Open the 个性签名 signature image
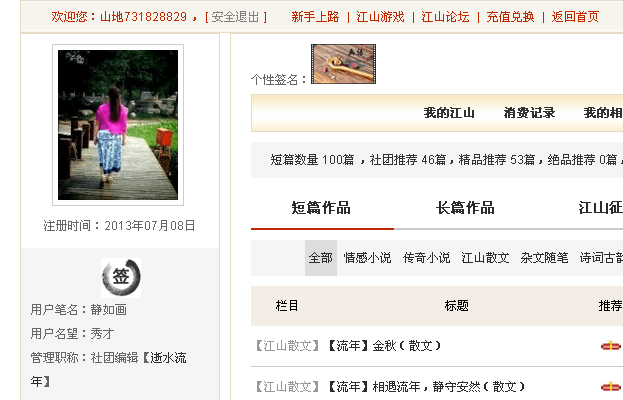623x400 pixels. pyautogui.click(x=343, y=64)
